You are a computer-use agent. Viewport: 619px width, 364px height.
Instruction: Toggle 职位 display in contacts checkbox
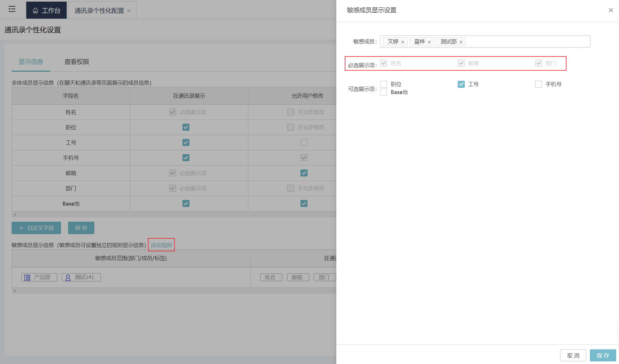tap(186, 127)
